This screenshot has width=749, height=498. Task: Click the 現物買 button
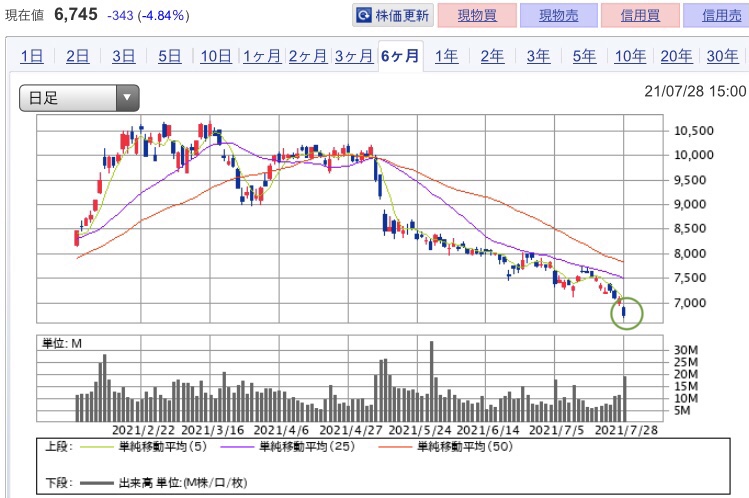(477, 15)
